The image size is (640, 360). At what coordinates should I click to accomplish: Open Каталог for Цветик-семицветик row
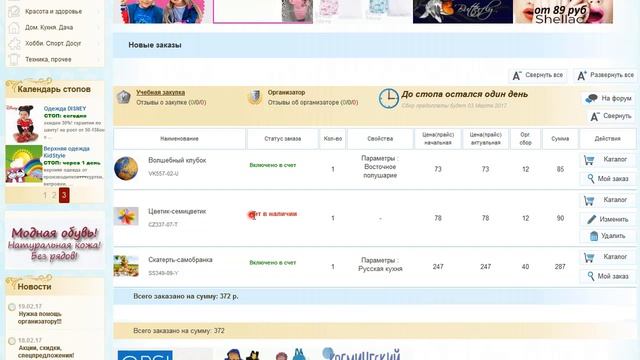pyautogui.click(x=607, y=200)
